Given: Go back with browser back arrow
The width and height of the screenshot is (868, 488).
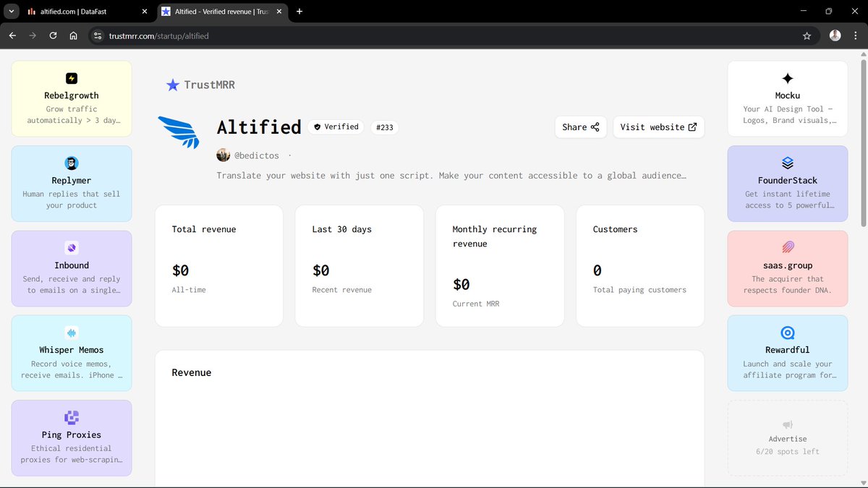Looking at the screenshot, I should tap(12, 35).
